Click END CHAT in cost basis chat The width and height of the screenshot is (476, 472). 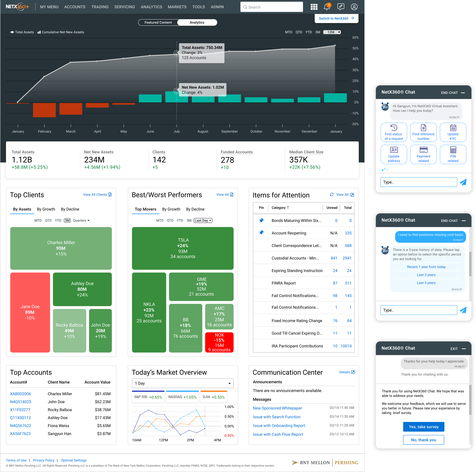point(449,221)
